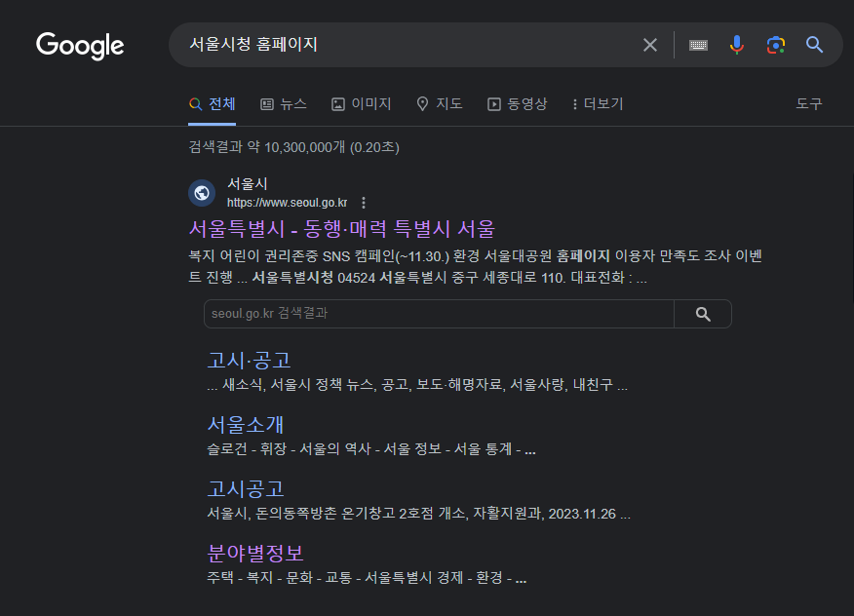Image resolution: width=854 pixels, height=616 pixels.
Task: Open the three-dot menu beside the seoul.go.kr URL
Action: pos(363,203)
